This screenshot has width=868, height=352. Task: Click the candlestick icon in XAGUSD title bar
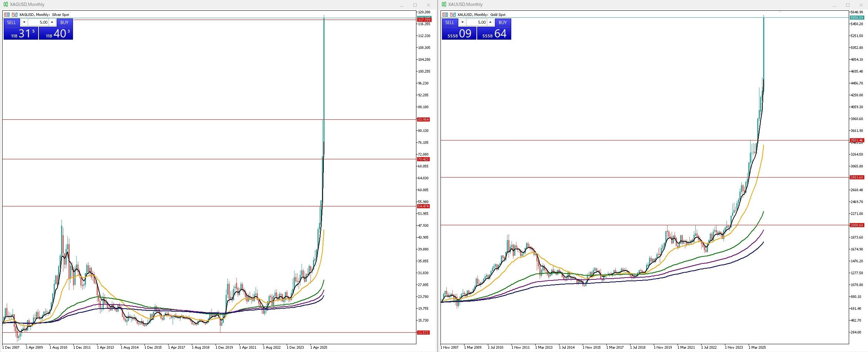pyautogui.click(x=6, y=4)
